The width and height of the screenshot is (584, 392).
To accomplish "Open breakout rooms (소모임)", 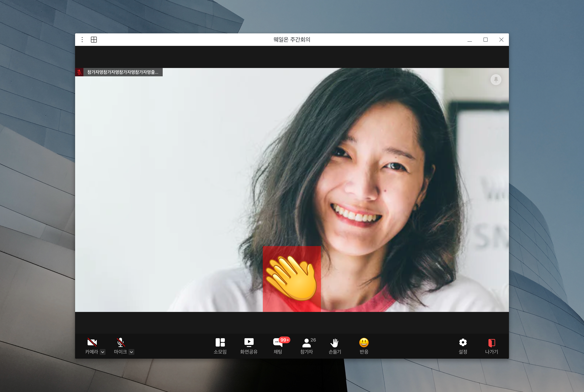I will tap(220, 346).
